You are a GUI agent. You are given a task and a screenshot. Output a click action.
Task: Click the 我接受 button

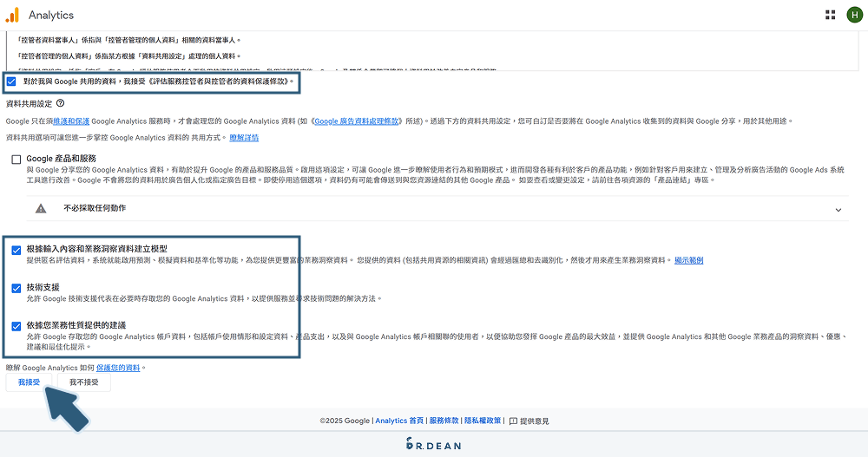point(29,382)
